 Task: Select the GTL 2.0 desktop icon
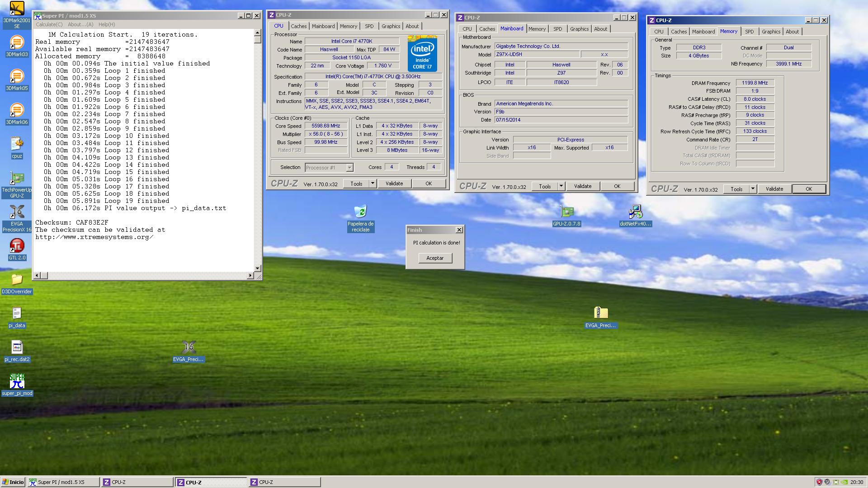[x=17, y=250]
